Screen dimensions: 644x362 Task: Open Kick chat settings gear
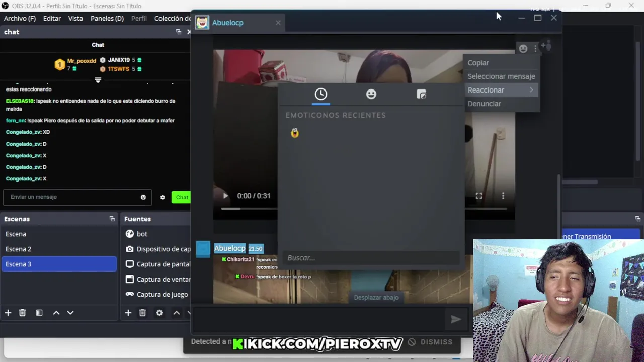[x=163, y=197]
